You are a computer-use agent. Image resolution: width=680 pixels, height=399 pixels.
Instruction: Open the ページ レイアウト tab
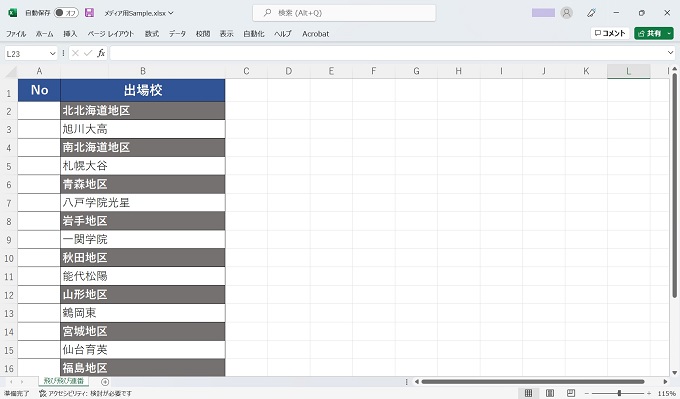[x=111, y=34]
